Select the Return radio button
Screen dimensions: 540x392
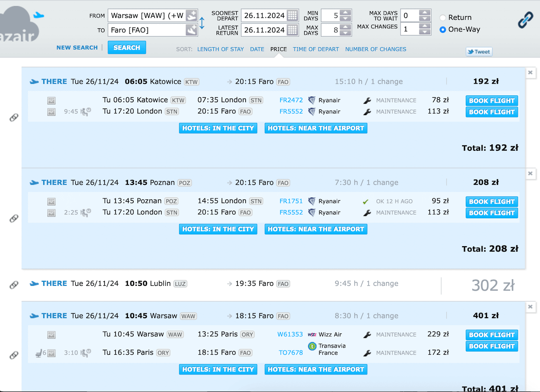click(x=443, y=18)
